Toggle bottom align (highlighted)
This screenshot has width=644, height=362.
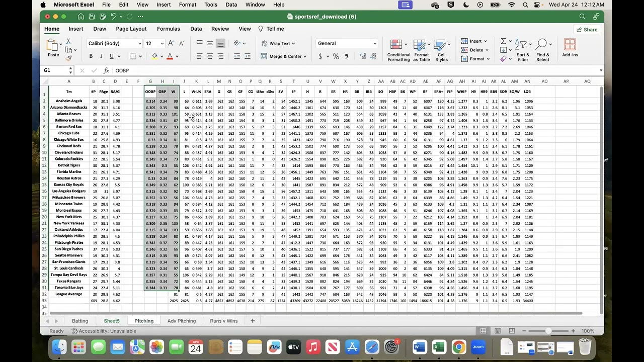(x=220, y=43)
